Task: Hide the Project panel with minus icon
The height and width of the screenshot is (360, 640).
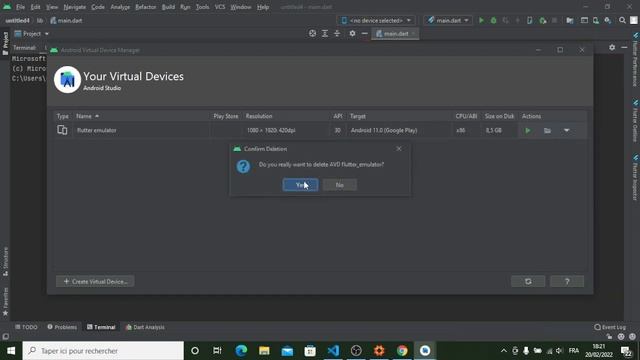Action: point(364,33)
